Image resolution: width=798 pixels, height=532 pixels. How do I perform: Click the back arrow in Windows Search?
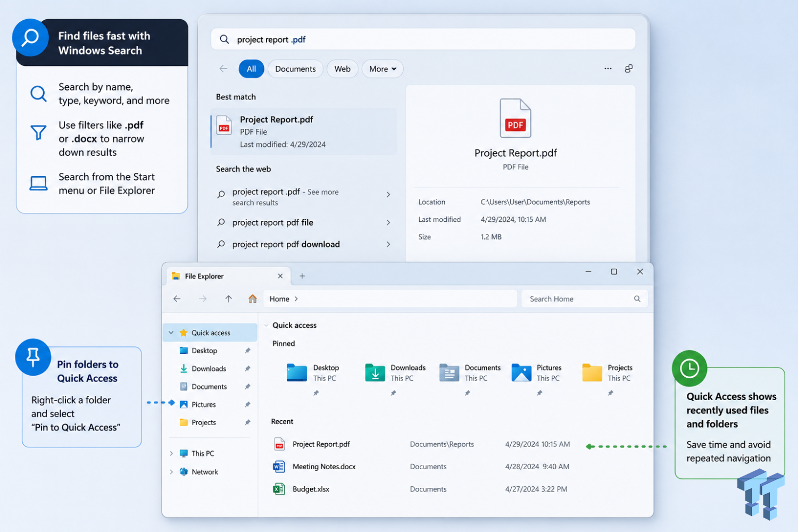point(223,69)
